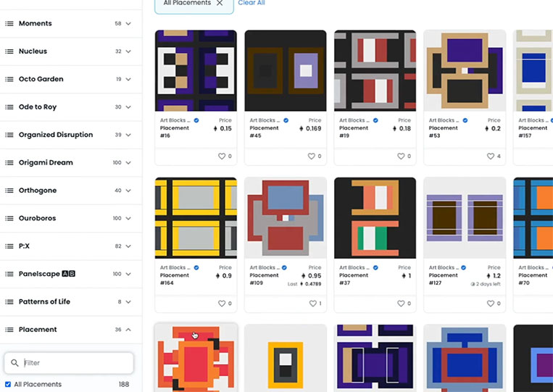Screen dimensions: 553x392
Task: Expand the Nucleus dropdown chevron
Action: [x=128, y=51]
